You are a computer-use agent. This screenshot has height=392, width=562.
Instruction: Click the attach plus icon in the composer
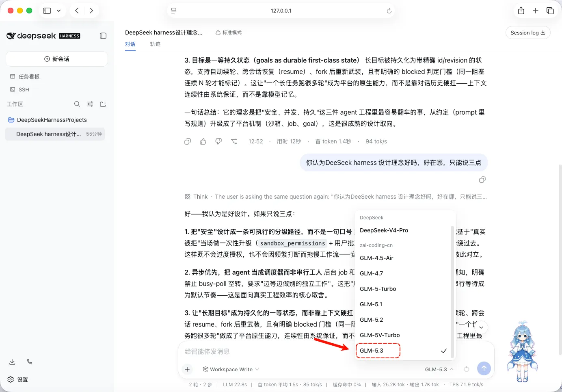click(x=187, y=369)
